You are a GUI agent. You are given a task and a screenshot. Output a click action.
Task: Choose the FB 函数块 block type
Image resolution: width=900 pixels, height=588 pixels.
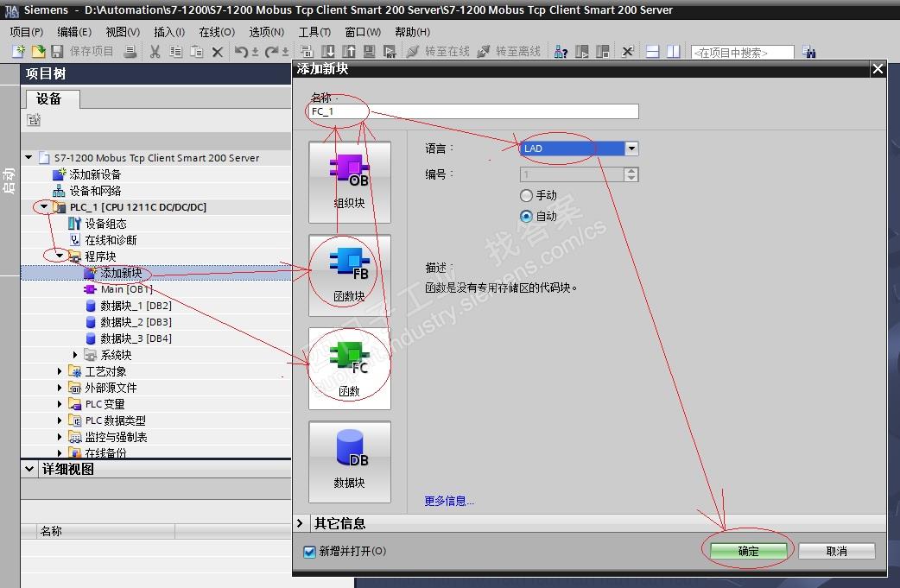tap(350, 275)
